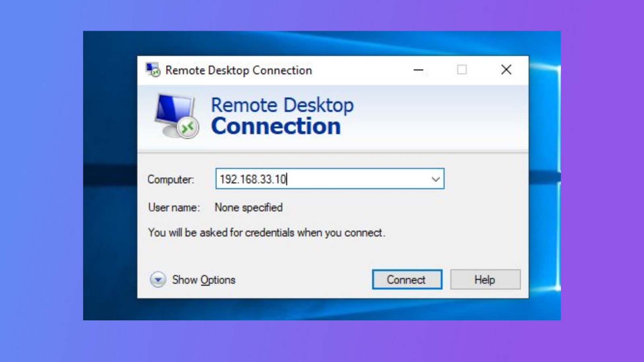The image size is (644, 362).
Task: Click the Remote Desktop icon in title bar
Action: tap(153, 70)
